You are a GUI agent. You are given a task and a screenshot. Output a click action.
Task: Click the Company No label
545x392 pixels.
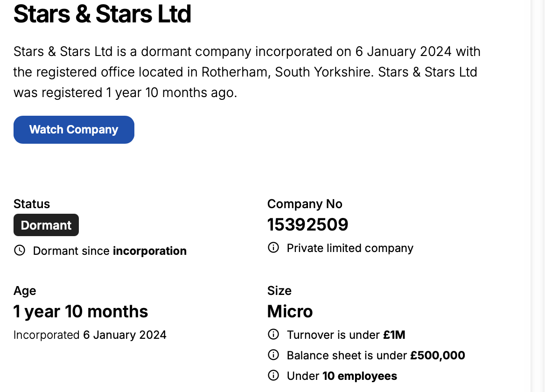pyautogui.click(x=305, y=204)
